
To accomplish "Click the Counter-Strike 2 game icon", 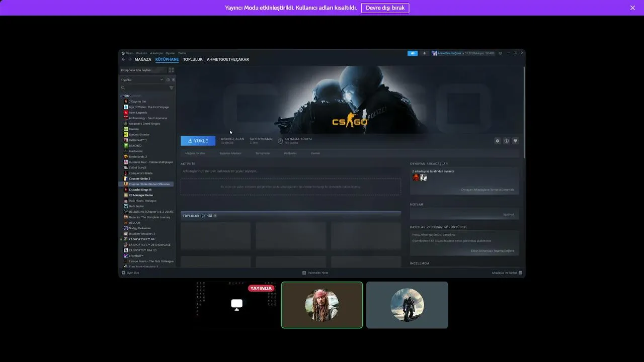I will click(126, 178).
